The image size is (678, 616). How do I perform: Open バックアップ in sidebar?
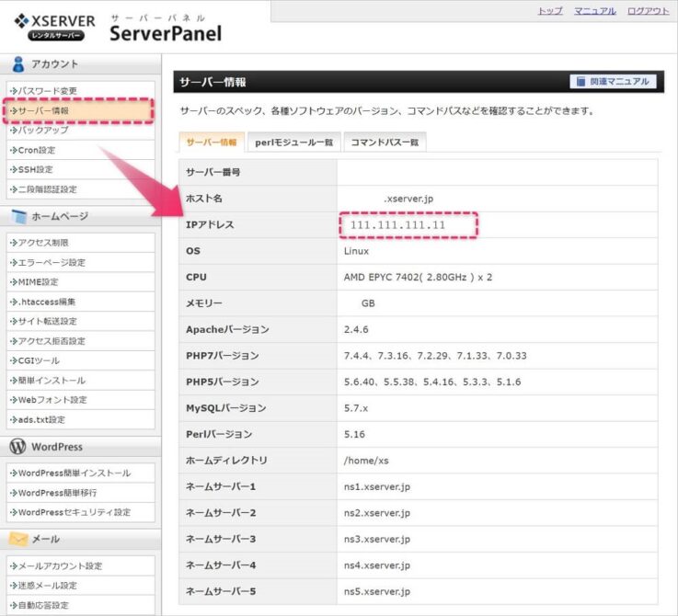coord(80,131)
